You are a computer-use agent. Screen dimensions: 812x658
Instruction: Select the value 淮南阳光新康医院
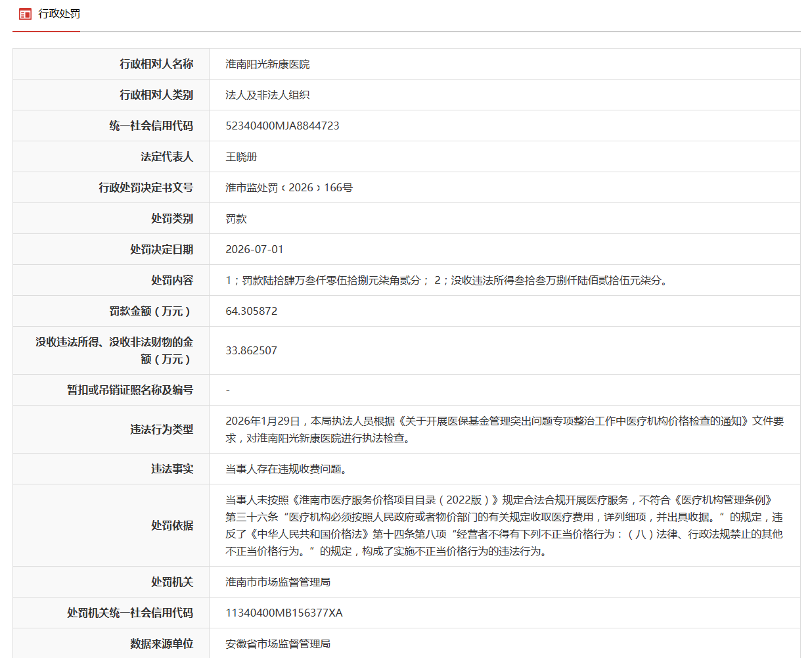pyautogui.click(x=267, y=64)
